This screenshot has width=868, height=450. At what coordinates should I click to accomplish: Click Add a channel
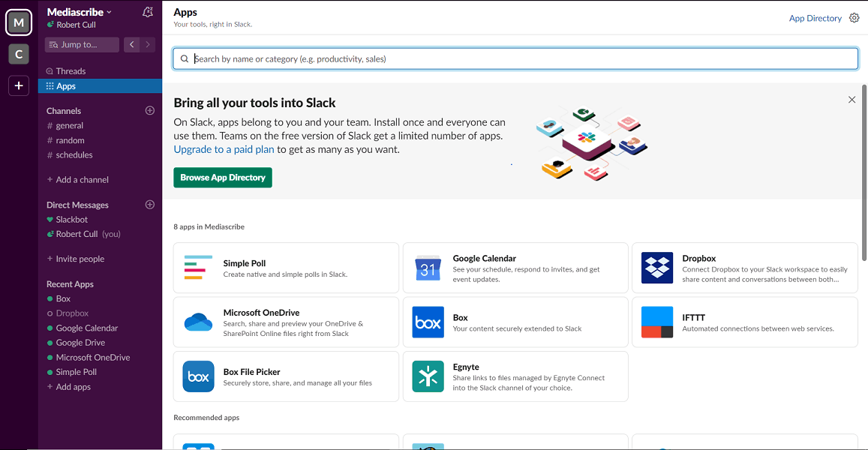pos(78,180)
